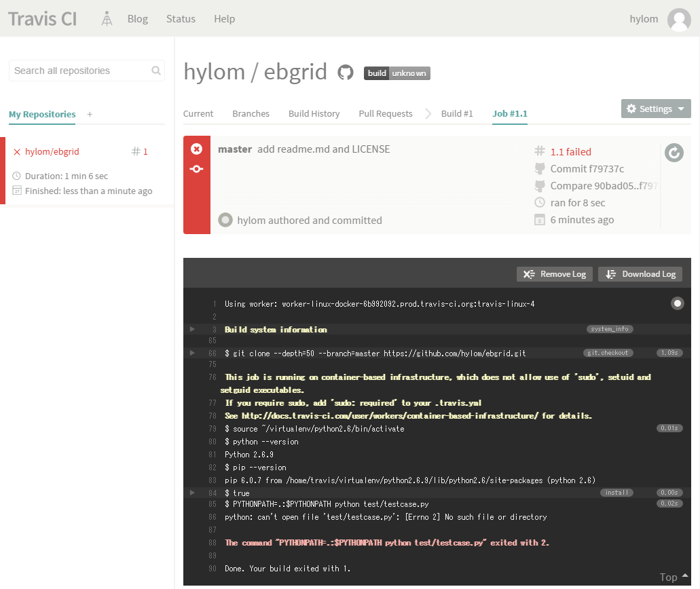Image resolution: width=700 pixels, height=589 pixels.
Task: Focus the Search all repositories field
Action: pyautogui.click(x=87, y=71)
